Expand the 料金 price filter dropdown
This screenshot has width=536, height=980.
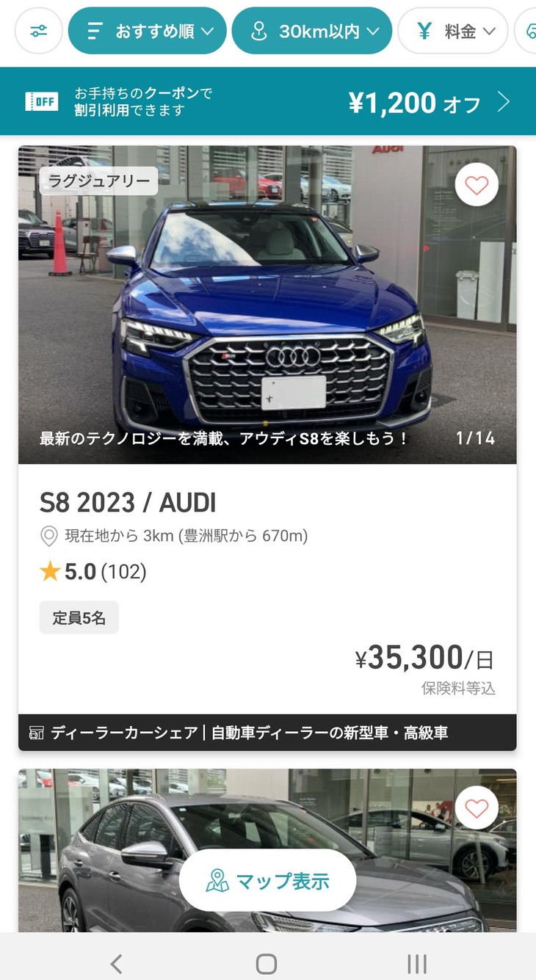point(453,31)
